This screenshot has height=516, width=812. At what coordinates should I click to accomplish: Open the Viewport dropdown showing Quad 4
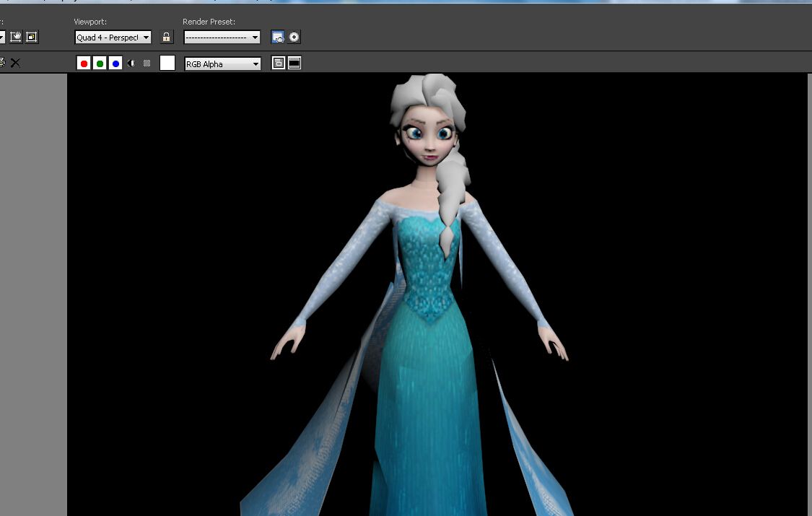tap(113, 37)
